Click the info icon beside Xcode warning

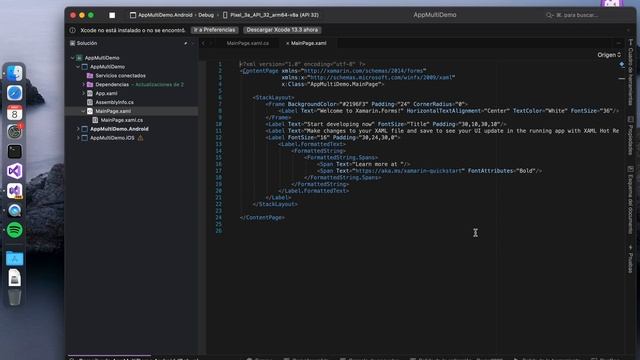[72, 30]
